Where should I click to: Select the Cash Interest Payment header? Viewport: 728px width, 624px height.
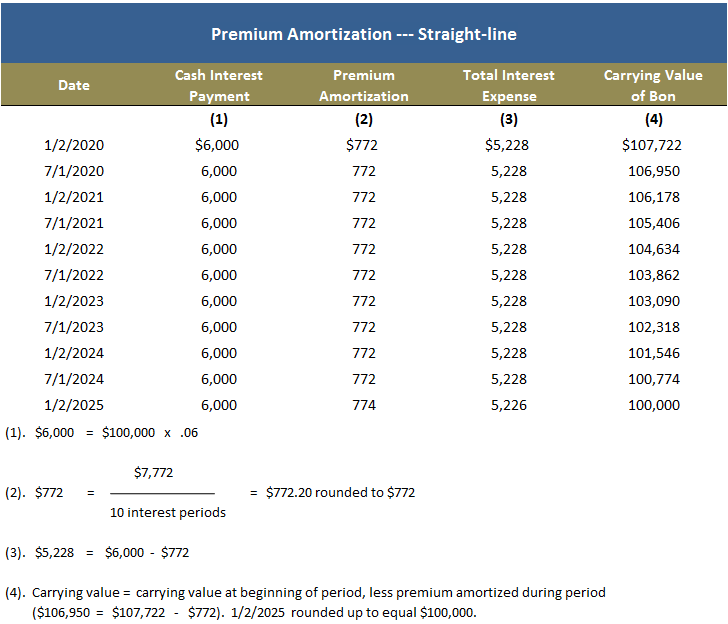click(x=219, y=85)
